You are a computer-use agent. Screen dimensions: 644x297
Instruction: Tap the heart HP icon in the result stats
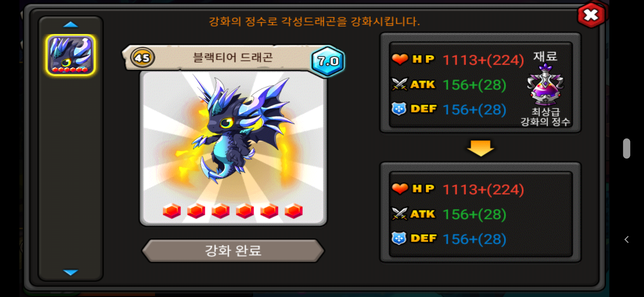pos(400,189)
